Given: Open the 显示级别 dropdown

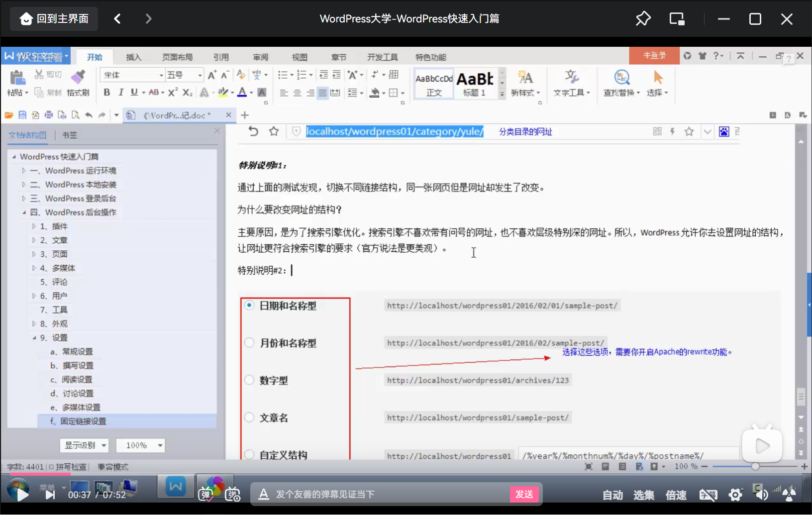Looking at the screenshot, I should coord(84,445).
